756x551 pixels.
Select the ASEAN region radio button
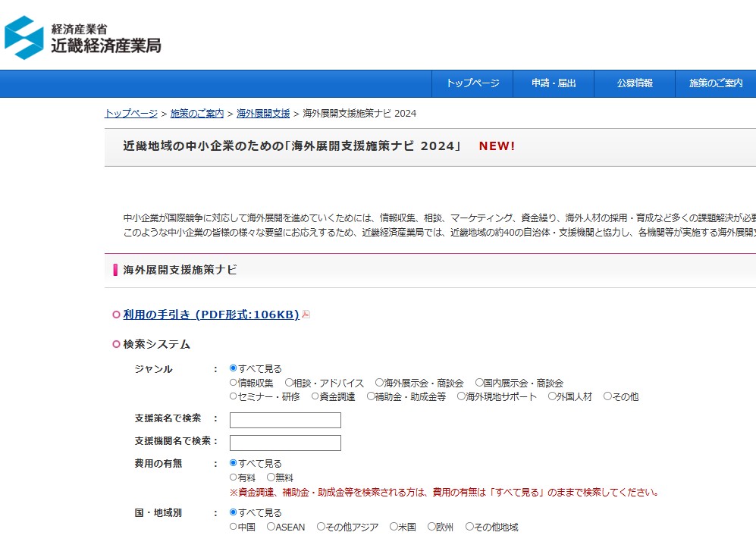click(271, 527)
